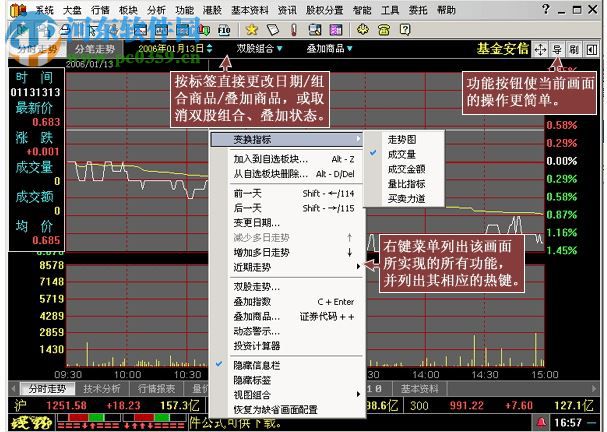Select 成交金额 in the indicator submenu
607x432 pixels.
[x=403, y=169]
